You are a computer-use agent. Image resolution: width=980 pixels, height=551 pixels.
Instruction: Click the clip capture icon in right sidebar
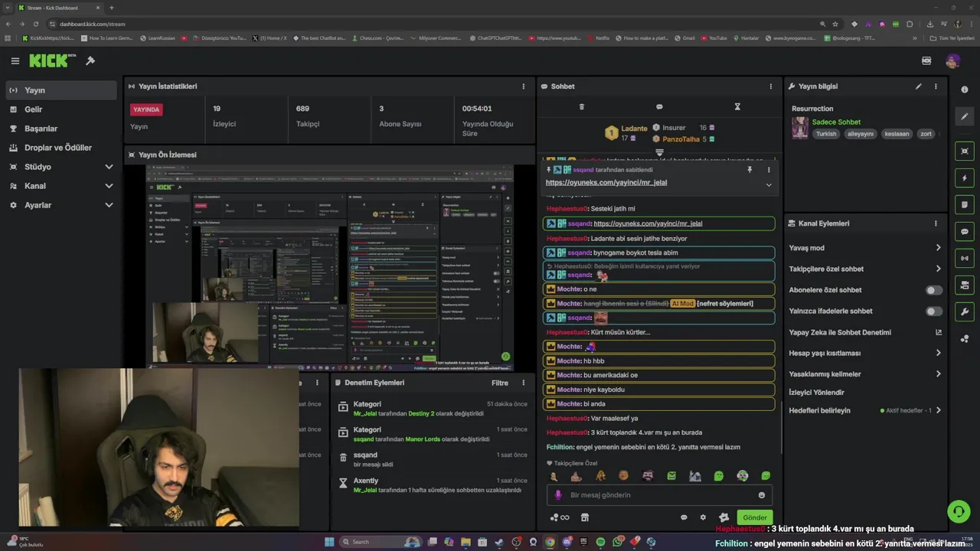point(965,152)
